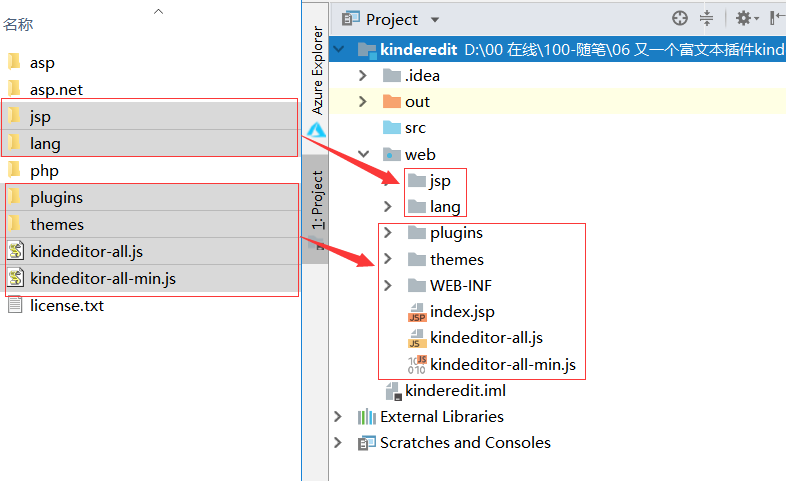
Task: Click the Azure logo icon in sidebar
Action: [317, 130]
